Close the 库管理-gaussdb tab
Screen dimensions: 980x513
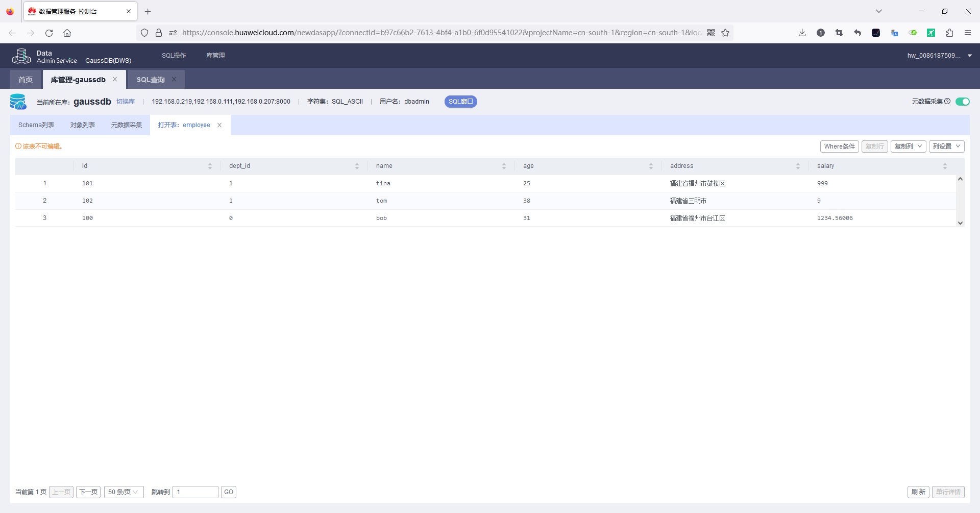point(115,79)
